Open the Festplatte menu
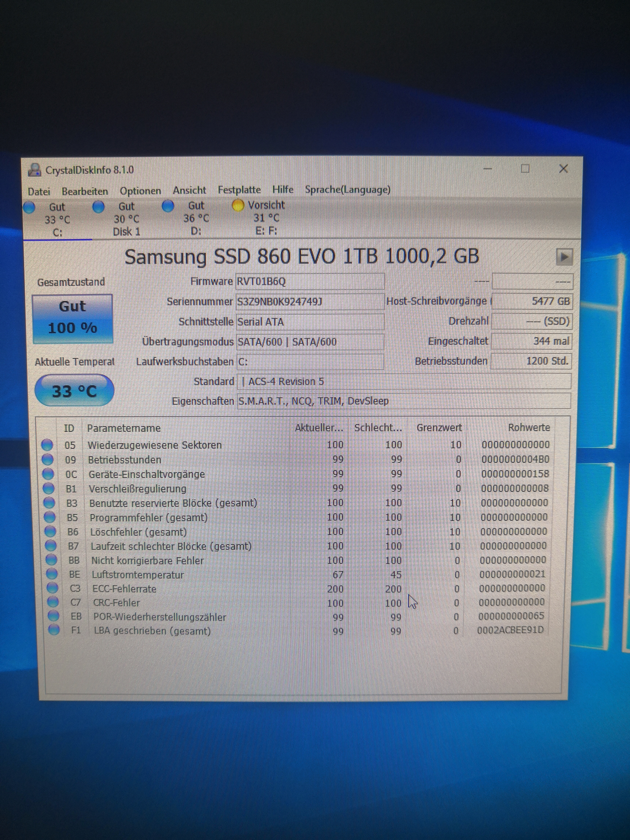The image size is (630, 840). tap(239, 190)
